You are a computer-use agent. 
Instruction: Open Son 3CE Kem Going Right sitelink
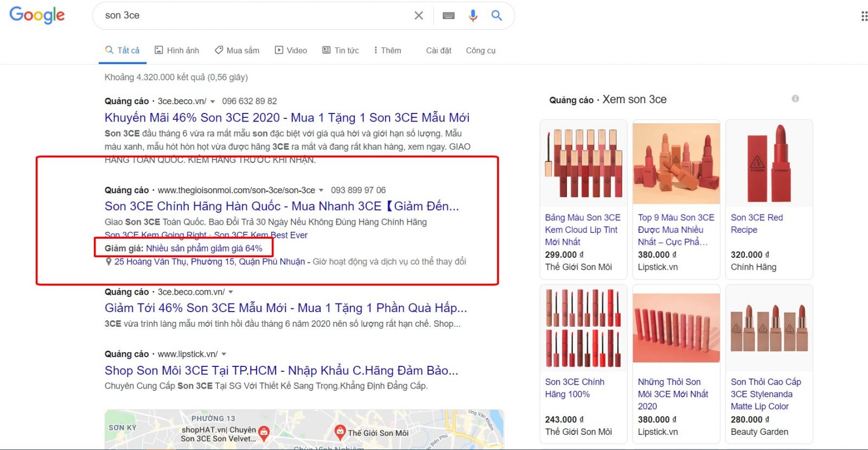[x=156, y=235]
